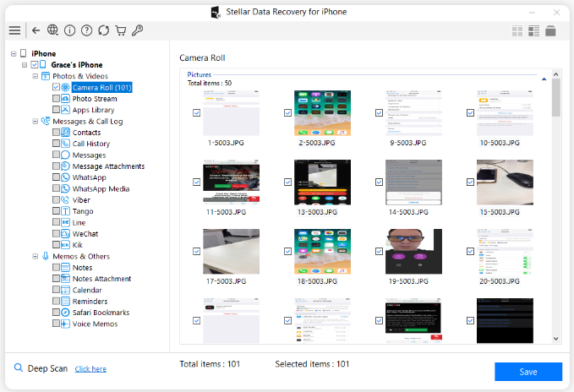
Task: Switch to thumbnail grid view icon
Action: point(517,31)
